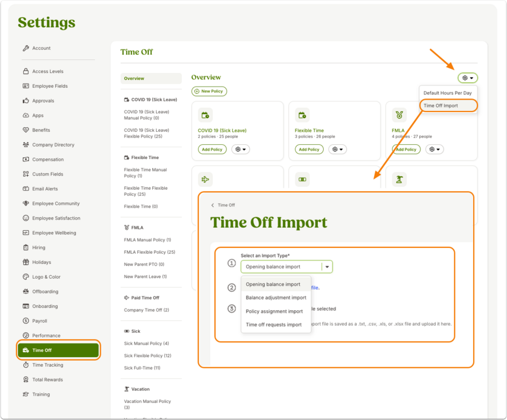Click the New Policy button
The image size is (507, 420).
pyautogui.click(x=209, y=91)
